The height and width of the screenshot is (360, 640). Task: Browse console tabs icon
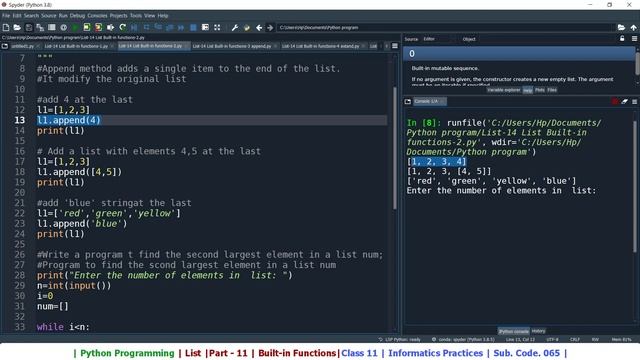(407, 101)
